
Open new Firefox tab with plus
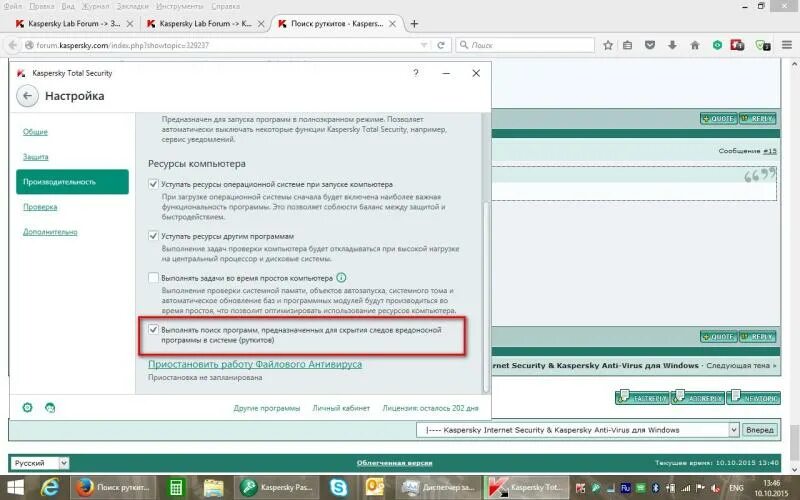[x=414, y=24]
